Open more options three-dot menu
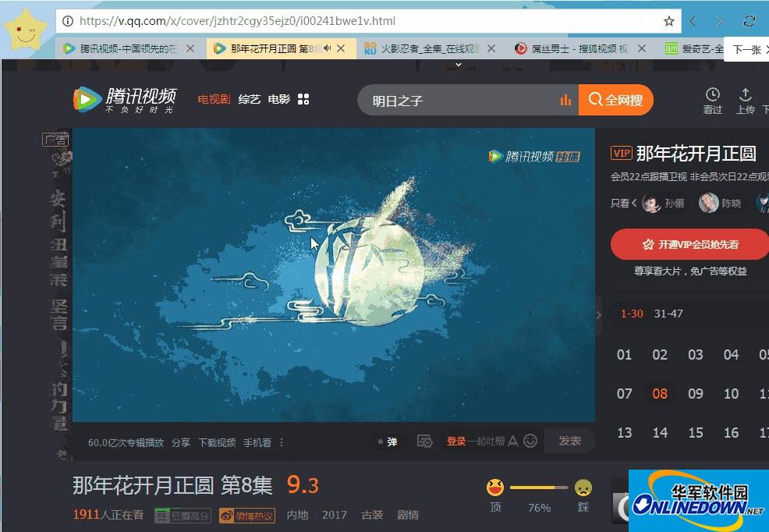This screenshot has width=769, height=532. pos(282,443)
